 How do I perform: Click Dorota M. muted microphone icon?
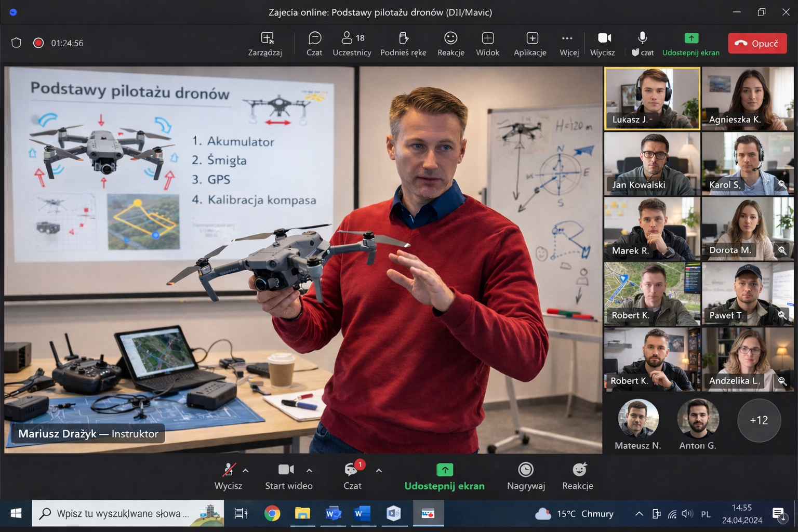click(x=781, y=250)
